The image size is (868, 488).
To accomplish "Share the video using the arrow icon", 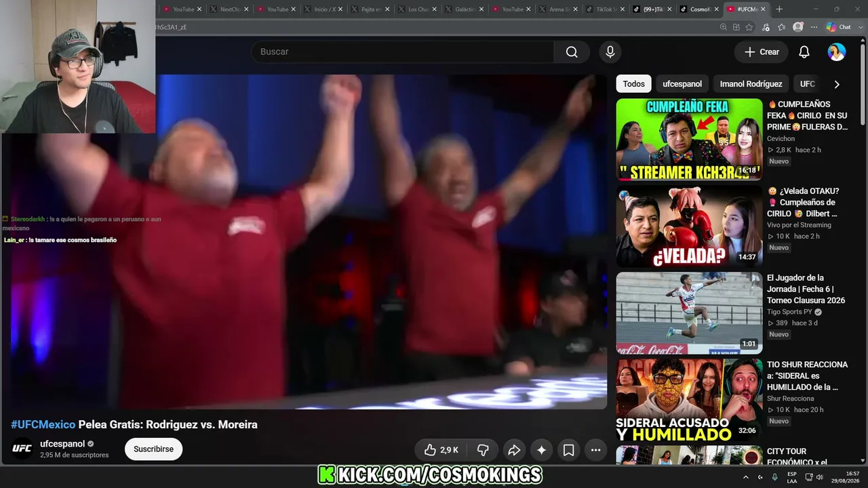I will [x=514, y=450].
